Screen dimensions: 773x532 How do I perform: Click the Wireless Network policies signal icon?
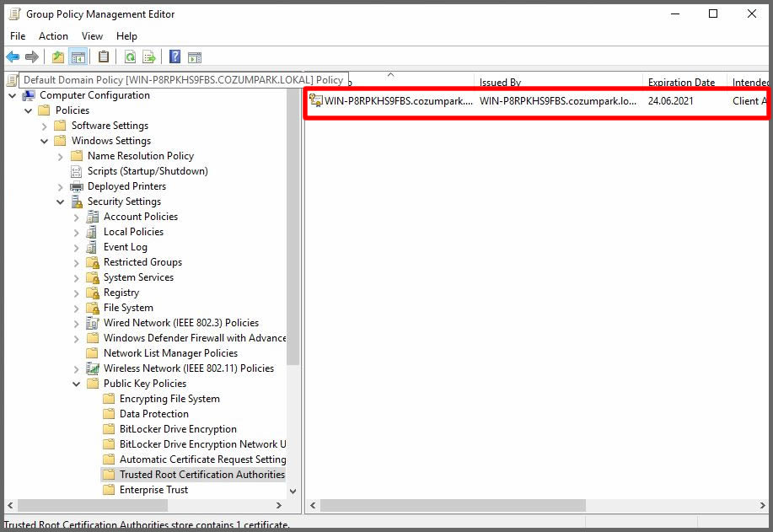coord(92,368)
